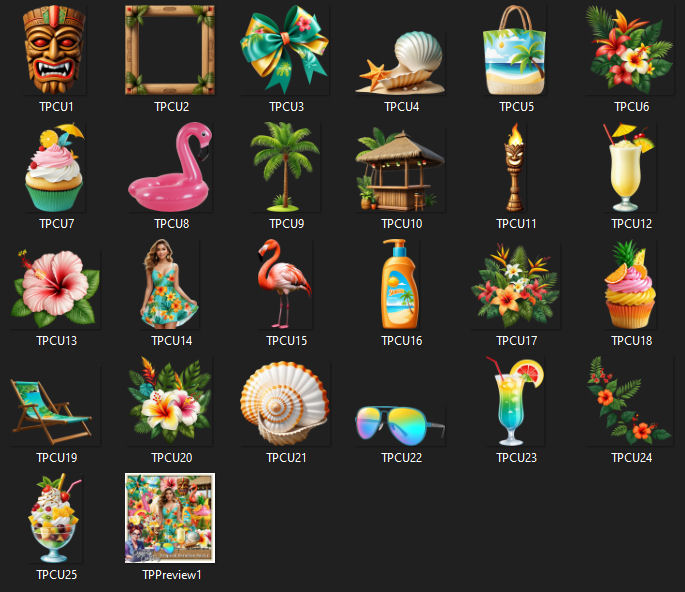685x592 pixels.
Task: Click the file name label TPCU10
Action: (402, 224)
